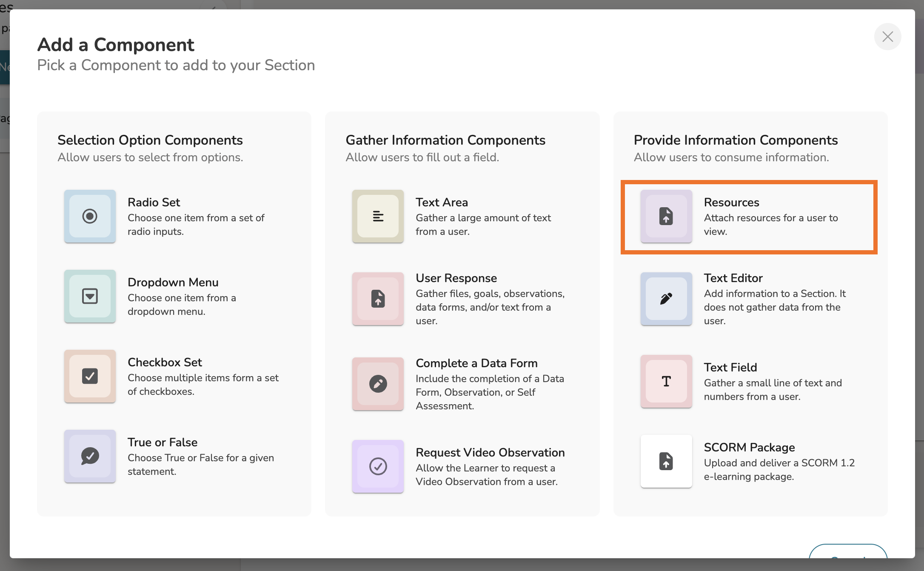Viewport: 924px width, 571px height.
Task: Click the highlighted Resources component icon
Action: pyautogui.click(x=666, y=216)
